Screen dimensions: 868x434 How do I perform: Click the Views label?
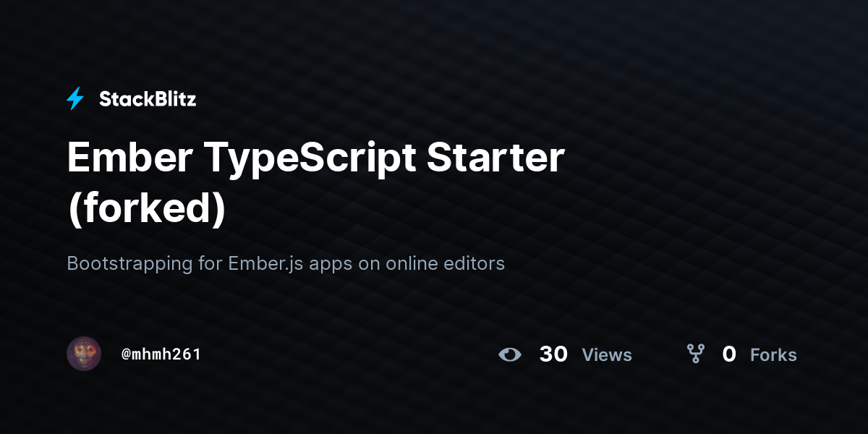[x=607, y=355]
